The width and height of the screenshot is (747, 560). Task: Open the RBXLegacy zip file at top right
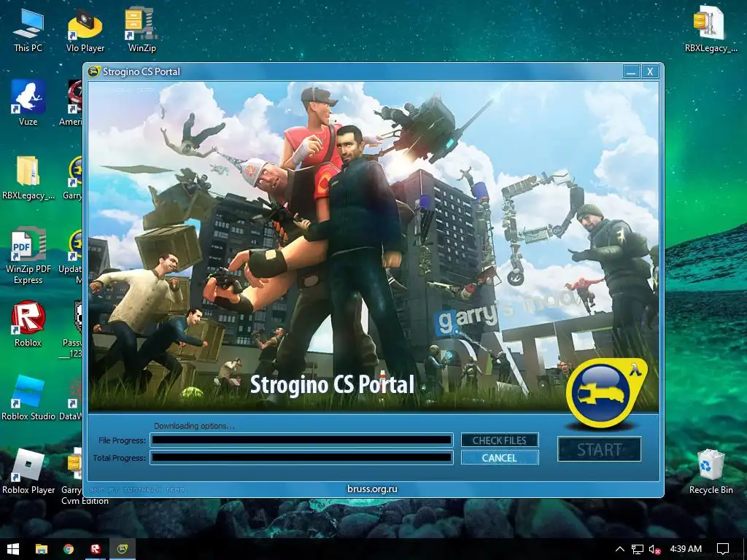pyautogui.click(x=711, y=29)
